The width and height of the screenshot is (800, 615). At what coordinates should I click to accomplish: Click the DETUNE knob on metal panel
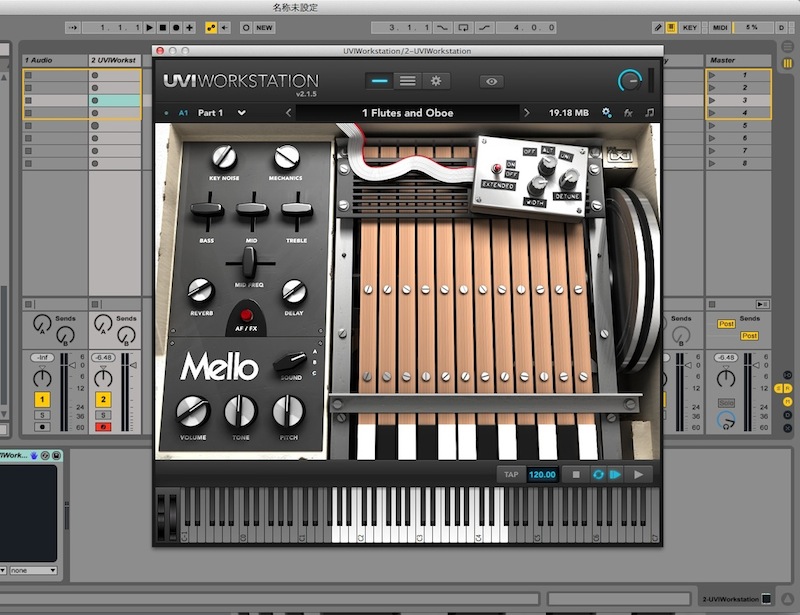(568, 179)
